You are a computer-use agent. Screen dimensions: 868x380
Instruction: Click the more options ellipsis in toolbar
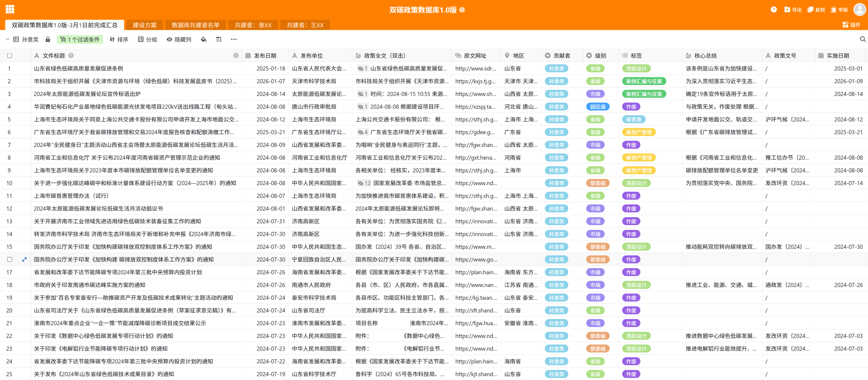coord(234,40)
